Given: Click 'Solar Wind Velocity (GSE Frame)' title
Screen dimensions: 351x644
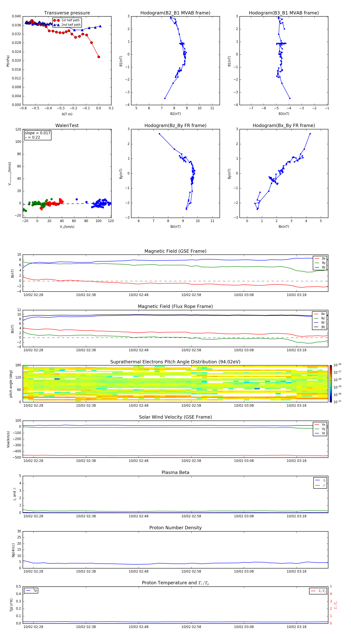Looking at the screenshot, I should (x=175, y=417).
